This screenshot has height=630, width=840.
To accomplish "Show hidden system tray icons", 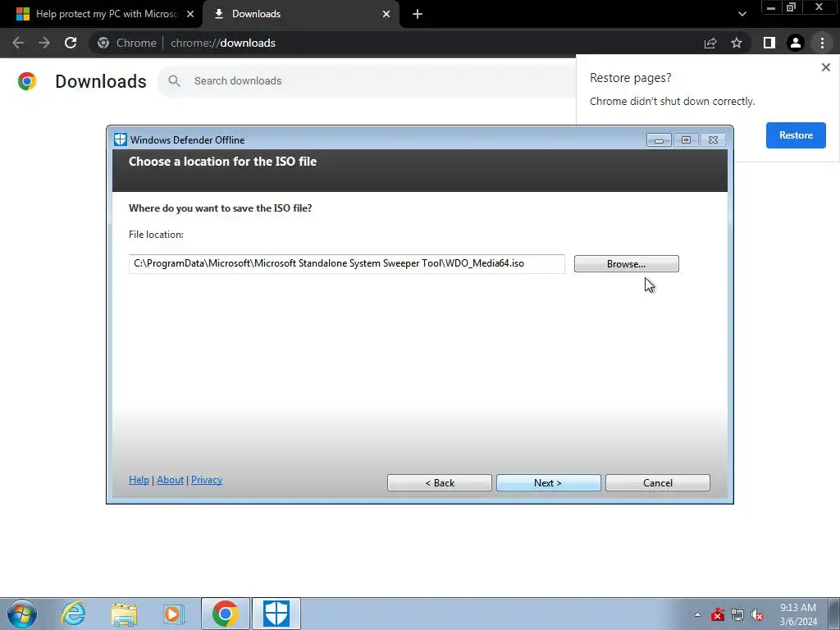I will click(697, 614).
